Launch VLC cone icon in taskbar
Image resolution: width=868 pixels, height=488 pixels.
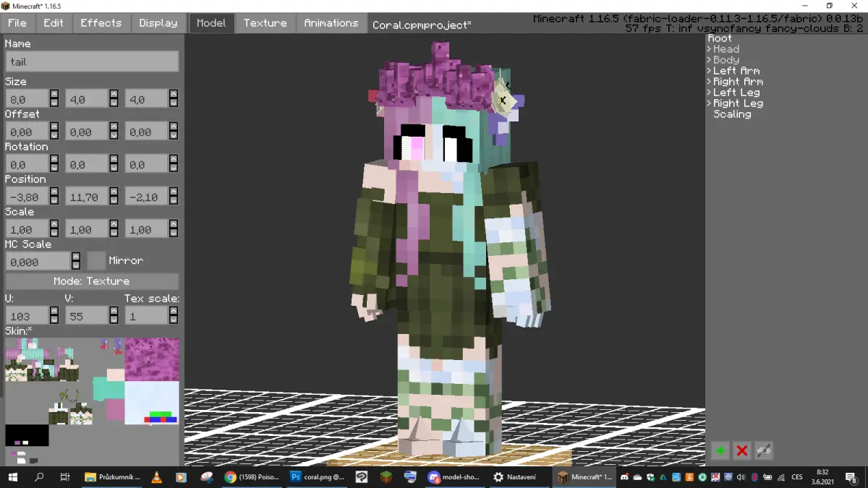point(156,477)
